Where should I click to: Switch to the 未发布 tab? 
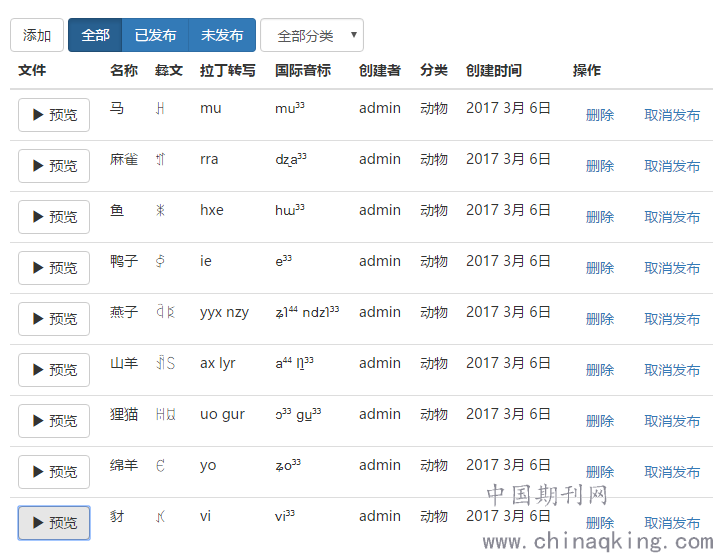pos(222,35)
